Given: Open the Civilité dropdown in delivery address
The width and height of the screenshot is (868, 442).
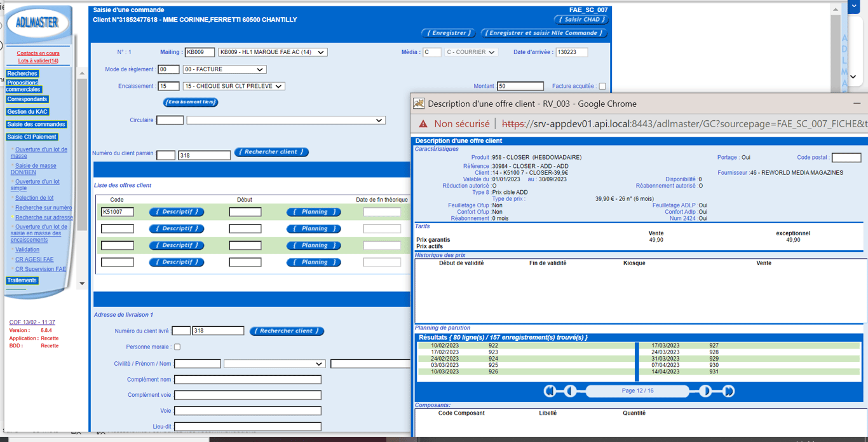Looking at the screenshot, I should click(x=275, y=364).
